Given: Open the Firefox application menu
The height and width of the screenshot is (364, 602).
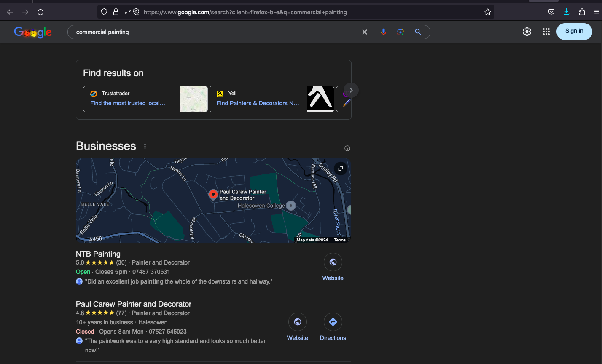Looking at the screenshot, I should 597,12.
